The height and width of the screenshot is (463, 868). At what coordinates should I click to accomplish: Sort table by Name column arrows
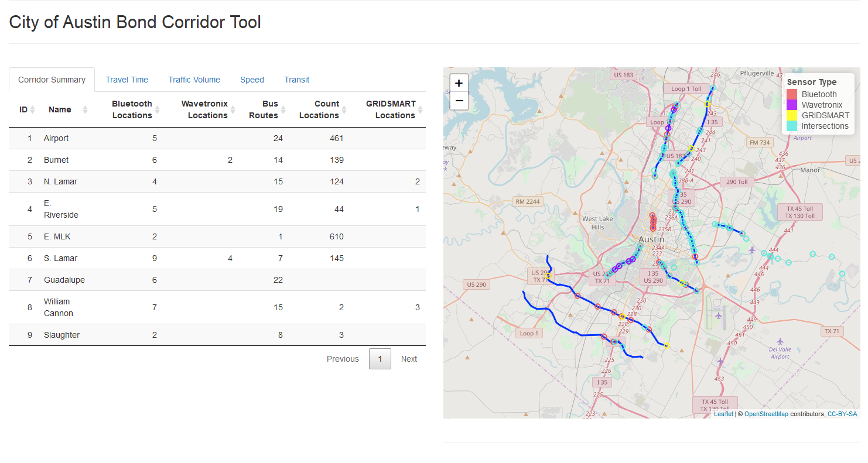[86, 109]
